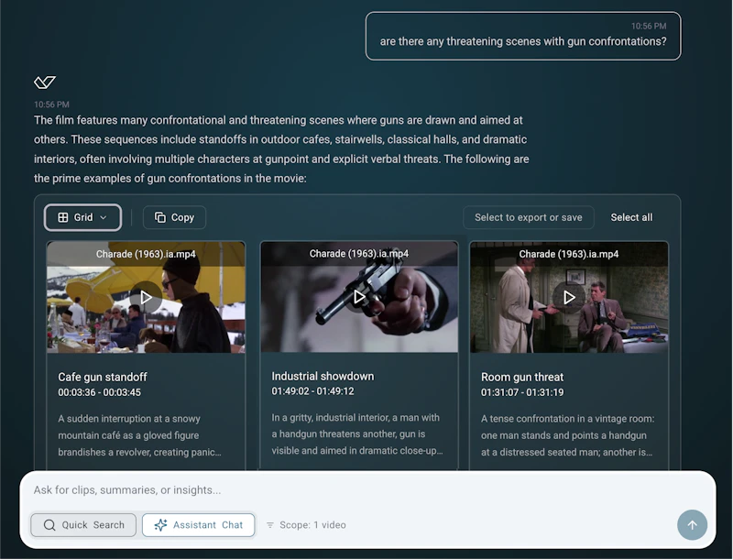
Task: Open Industrial showdown gun close-up thumbnail
Action: point(359,296)
